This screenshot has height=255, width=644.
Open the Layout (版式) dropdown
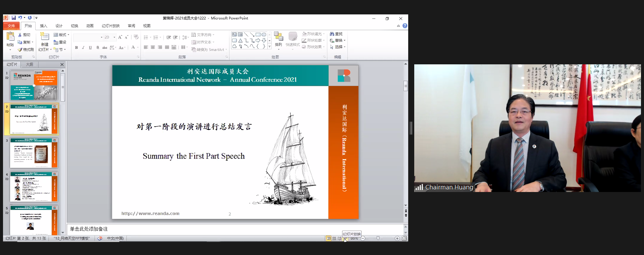(61, 35)
